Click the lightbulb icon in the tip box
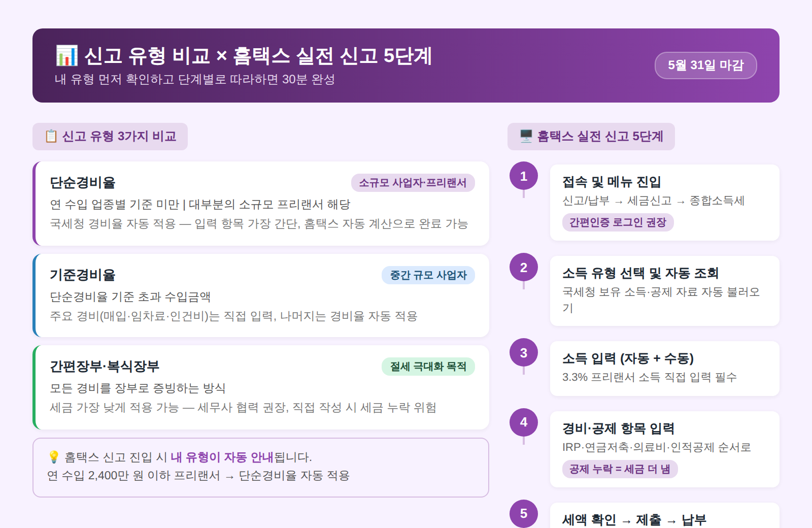This screenshot has width=812, height=528. coord(52,457)
